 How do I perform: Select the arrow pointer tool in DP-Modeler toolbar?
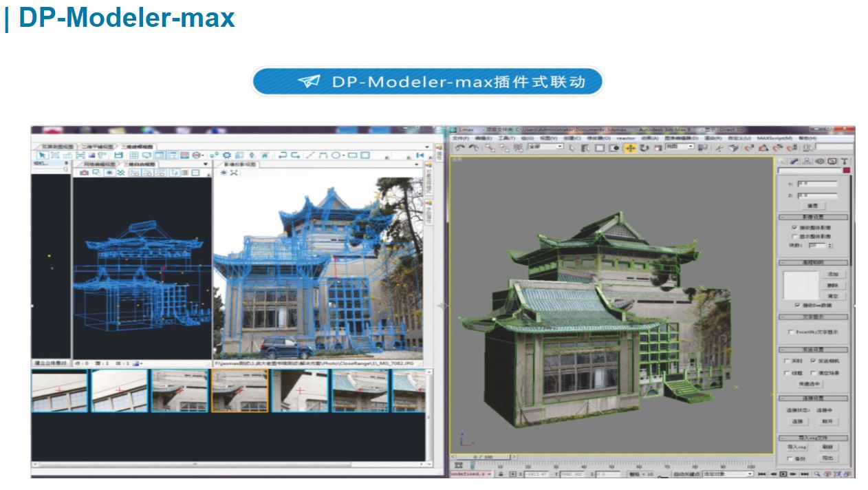pyautogui.click(x=41, y=156)
